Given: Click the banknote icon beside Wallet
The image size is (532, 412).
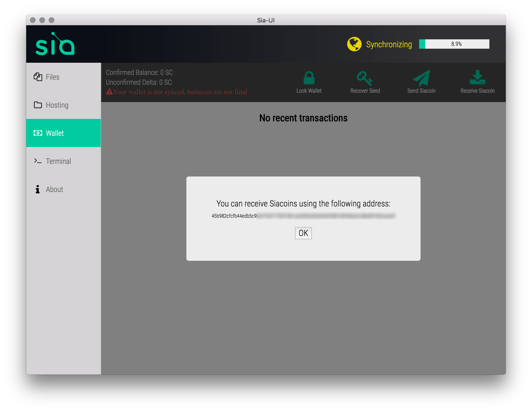Looking at the screenshot, I should point(38,133).
